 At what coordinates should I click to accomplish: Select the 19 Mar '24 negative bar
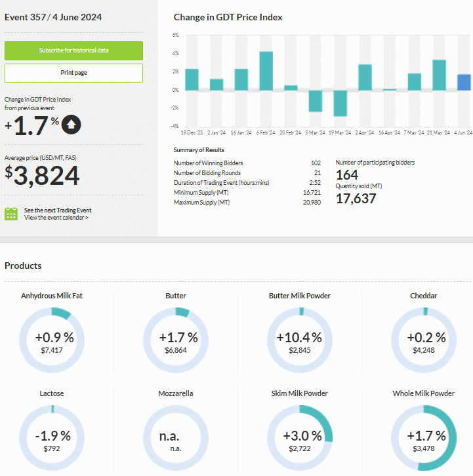(340, 103)
